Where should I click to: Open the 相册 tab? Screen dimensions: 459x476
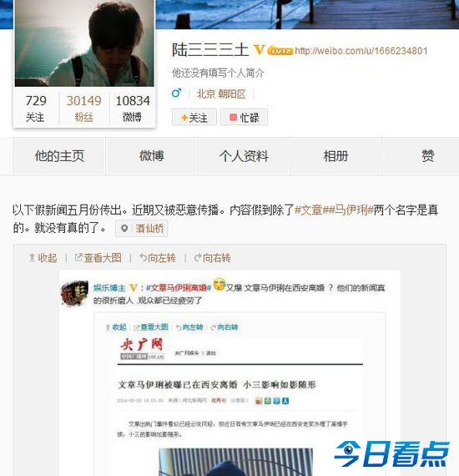pyautogui.click(x=335, y=156)
